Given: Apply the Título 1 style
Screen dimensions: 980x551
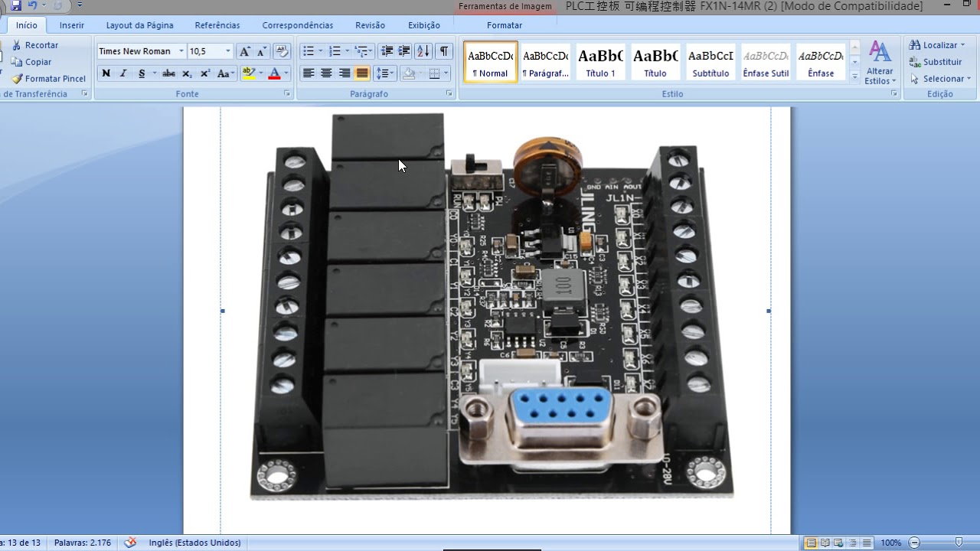Looking at the screenshot, I should pos(600,61).
